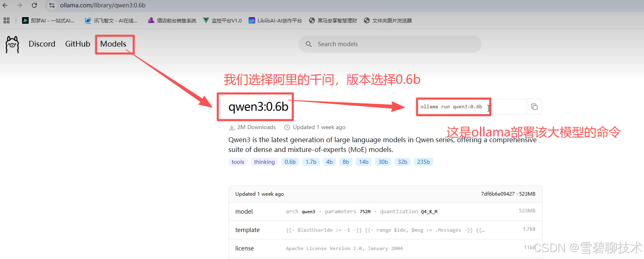This screenshot has height=259, width=644.
Task: Open the 酒店前台销售系统 bookmark
Action: point(172,20)
